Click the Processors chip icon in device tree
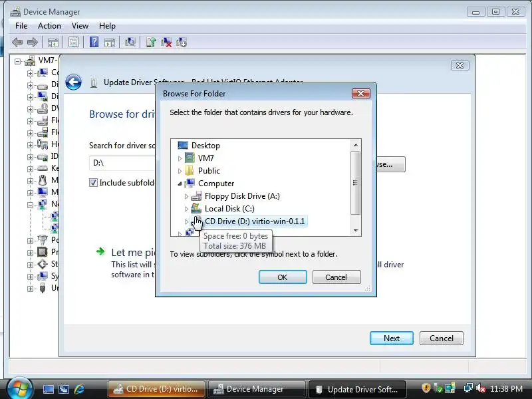The height and width of the screenshot is (399, 532). tap(43, 252)
